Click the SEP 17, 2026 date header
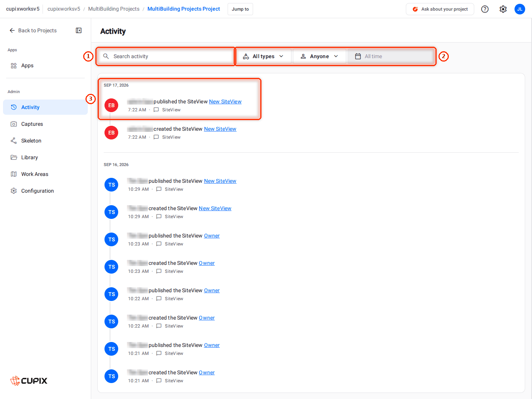 pos(116,85)
